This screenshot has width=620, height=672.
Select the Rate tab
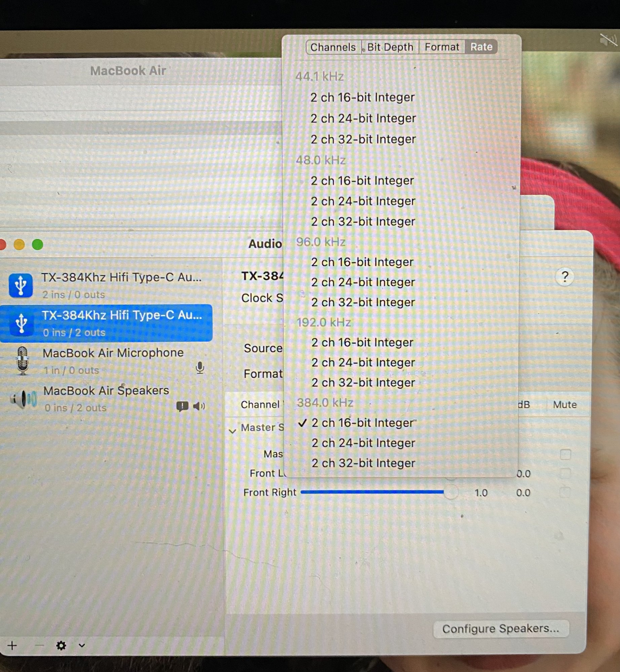[x=481, y=47]
